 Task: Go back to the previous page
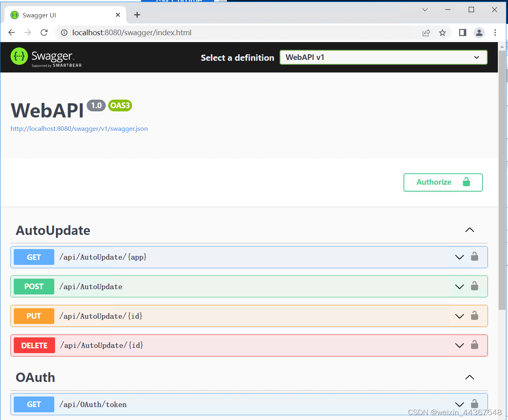coord(12,32)
